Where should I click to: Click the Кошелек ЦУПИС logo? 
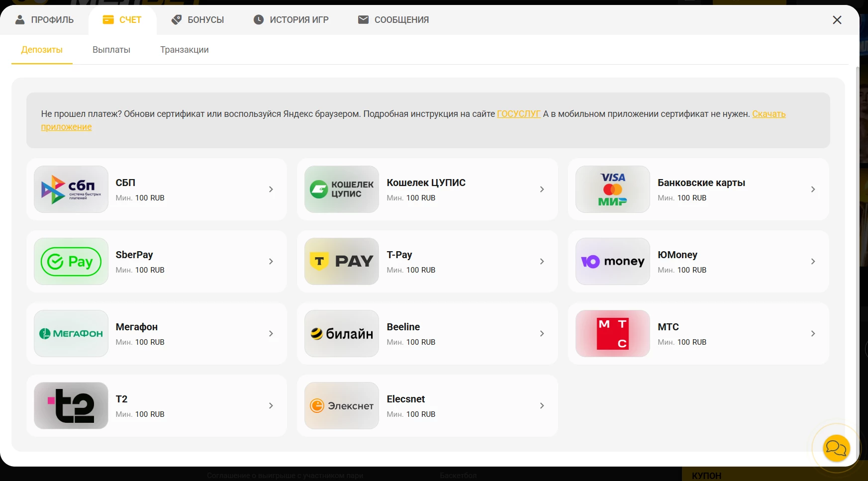click(342, 189)
